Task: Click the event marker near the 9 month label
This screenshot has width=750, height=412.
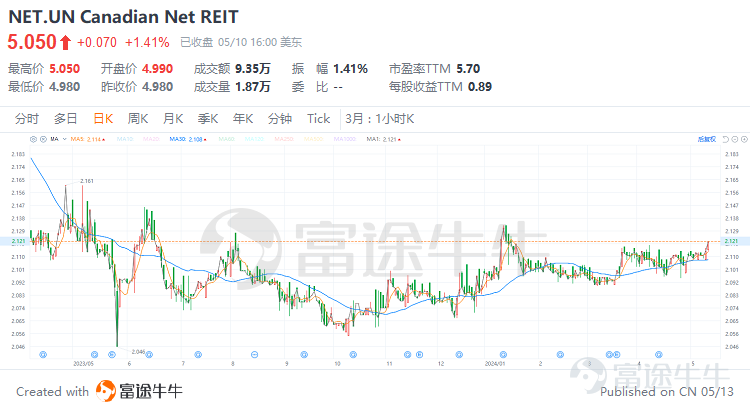Action: click(304, 355)
